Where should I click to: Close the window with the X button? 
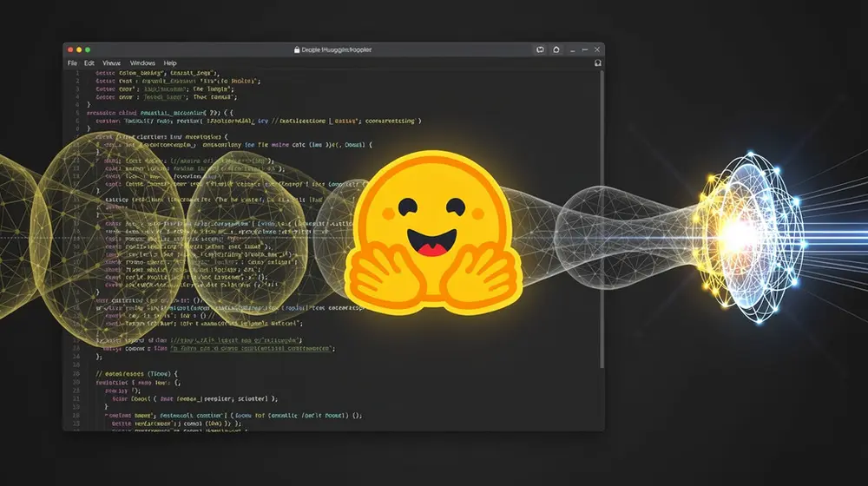[x=597, y=49]
